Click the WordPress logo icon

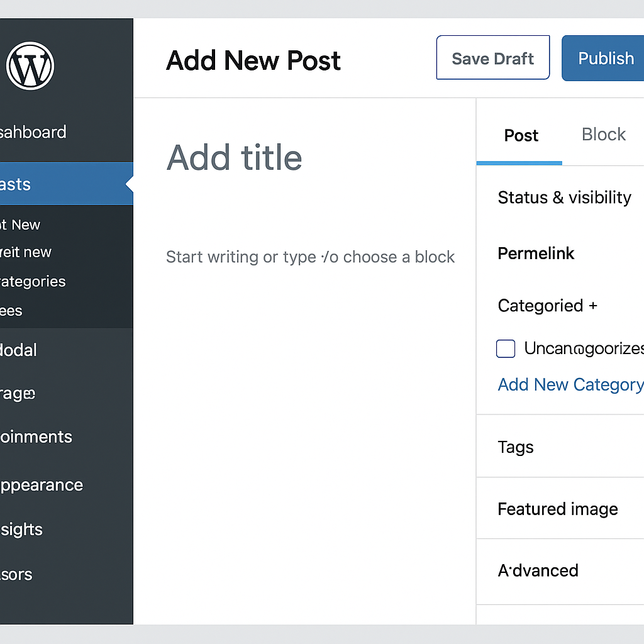pos(30,65)
